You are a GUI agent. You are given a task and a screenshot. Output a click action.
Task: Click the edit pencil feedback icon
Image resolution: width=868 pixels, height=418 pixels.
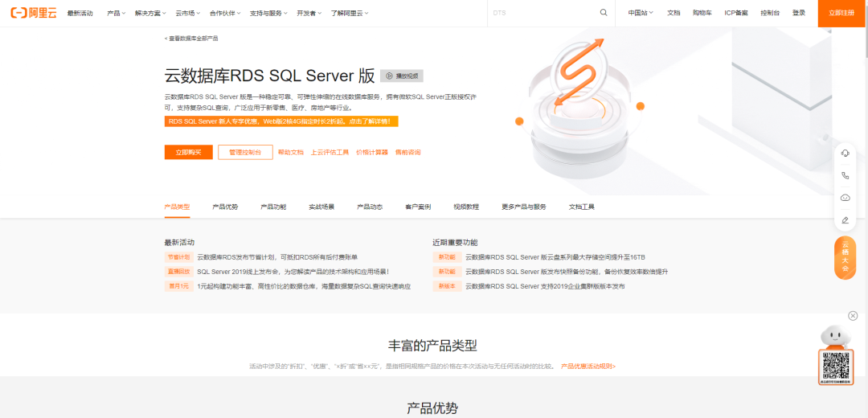pos(845,219)
